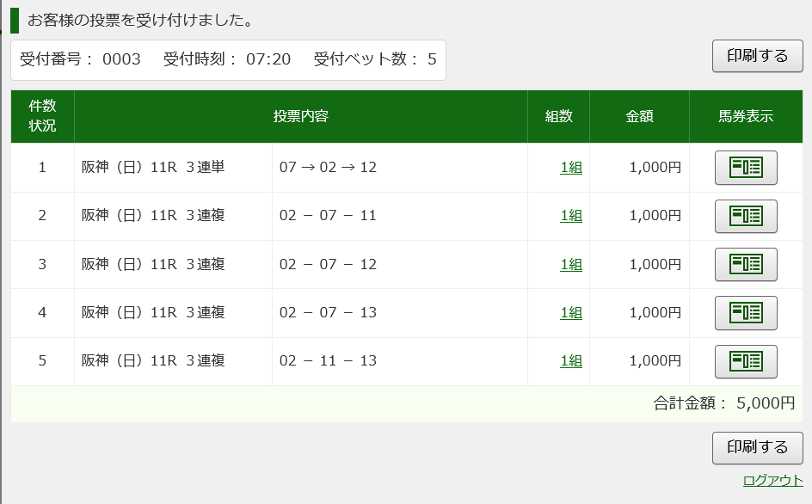Show the betting ticket for bet 2
The width and height of the screenshot is (812, 504).
pyautogui.click(x=746, y=216)
